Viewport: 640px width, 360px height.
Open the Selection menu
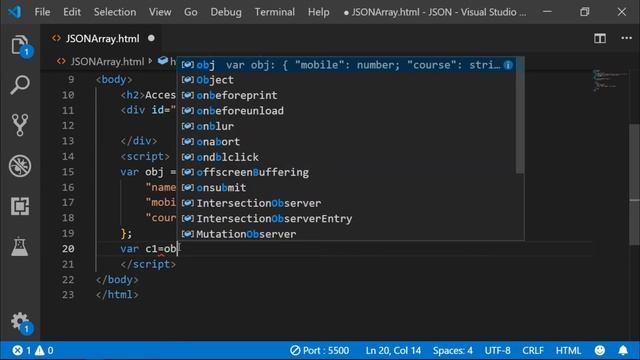pos(115,12)
